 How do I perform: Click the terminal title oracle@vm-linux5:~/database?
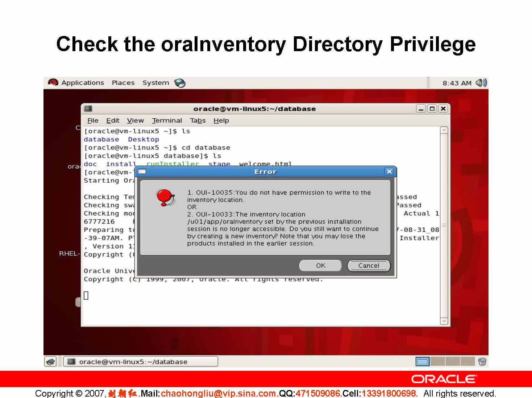[x=254, y=108]
